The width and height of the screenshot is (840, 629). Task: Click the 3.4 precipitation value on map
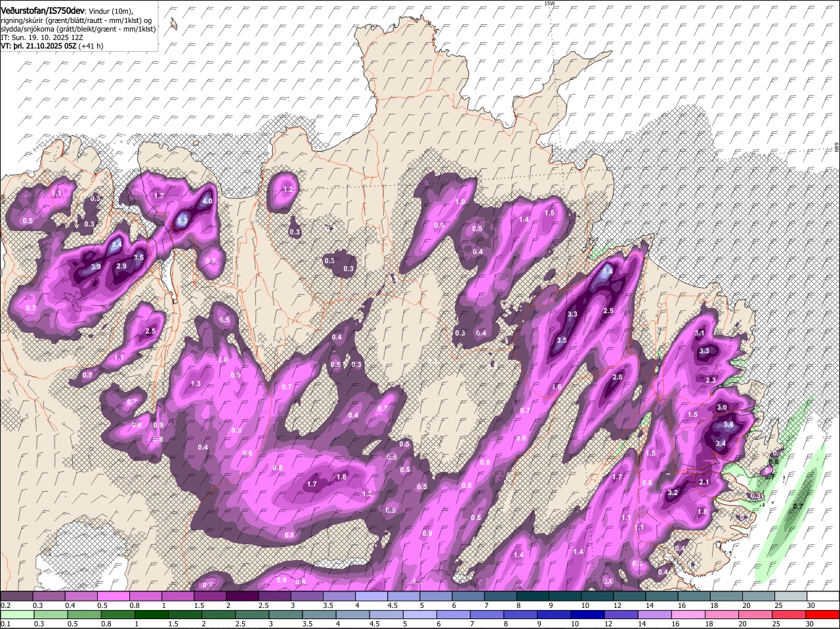click(721, 444)
